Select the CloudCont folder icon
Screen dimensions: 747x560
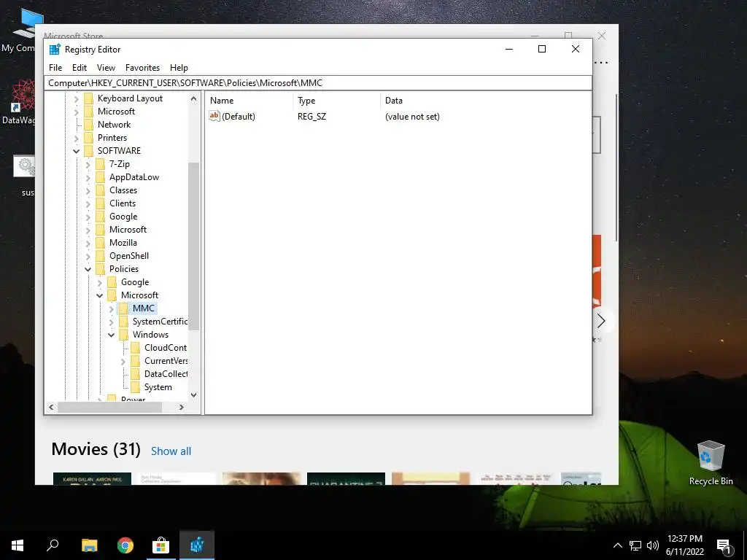tap(135, 348)
